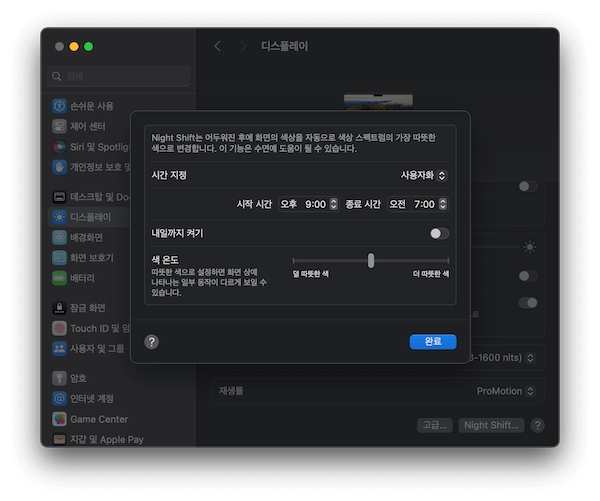Image resolution: width=600 pixels, height=501 pixels.
Task: Click the 덜 따뜻한 색 end of slider
Action: [x=293, y=261]
